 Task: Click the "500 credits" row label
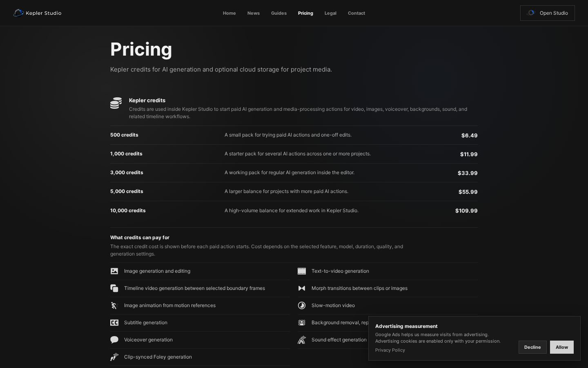[x=124, y=135]
